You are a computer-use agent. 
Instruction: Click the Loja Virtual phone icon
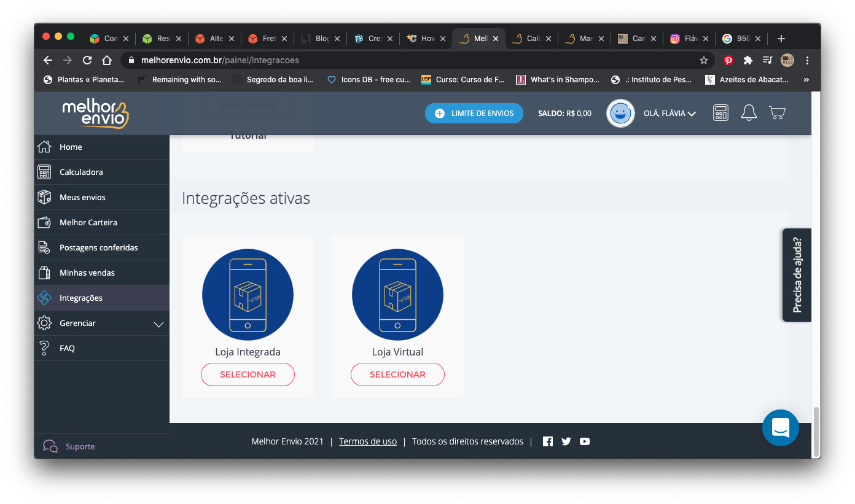pos(397,295)
